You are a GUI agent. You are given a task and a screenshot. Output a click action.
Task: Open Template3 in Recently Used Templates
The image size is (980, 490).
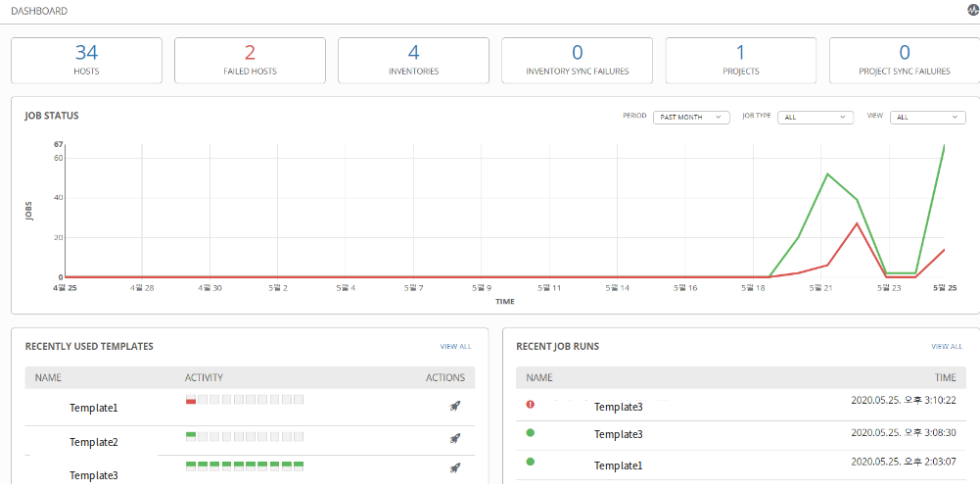click(x=94, y=475)
